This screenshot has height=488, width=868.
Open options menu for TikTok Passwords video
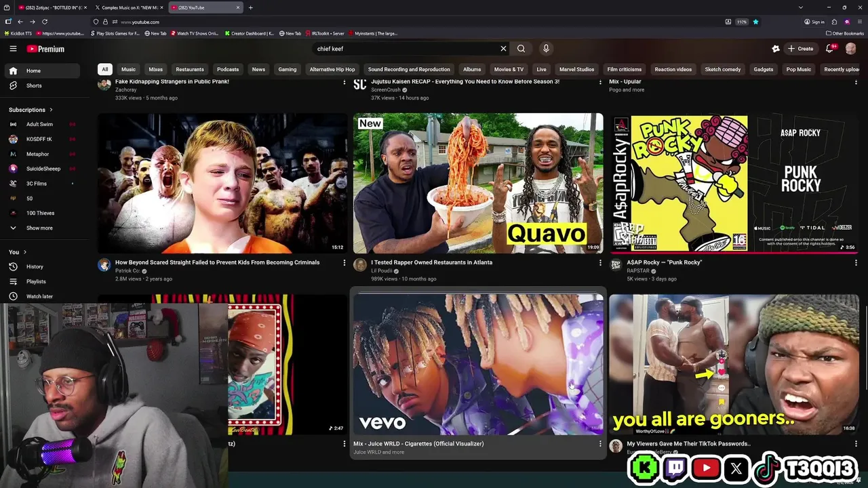(x=855, y=444)
